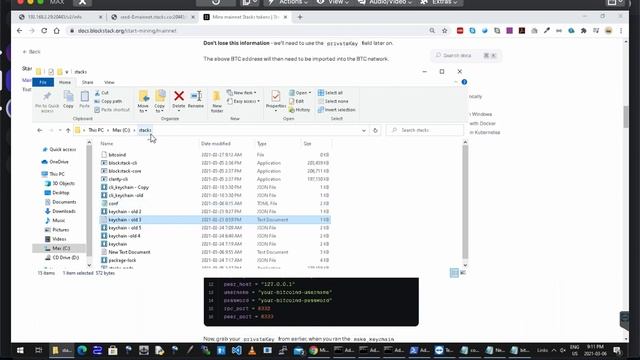Screen dimensions: 640x360
Task: Open the New item dropdown
Action: coord(242,93)
